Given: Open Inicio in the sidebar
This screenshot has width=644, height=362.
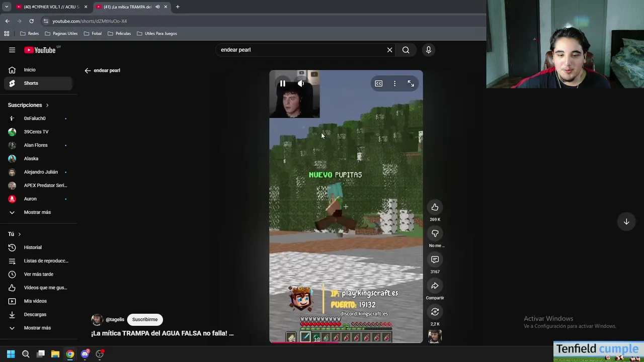Looking at the screenshot, I should point(39,70).
